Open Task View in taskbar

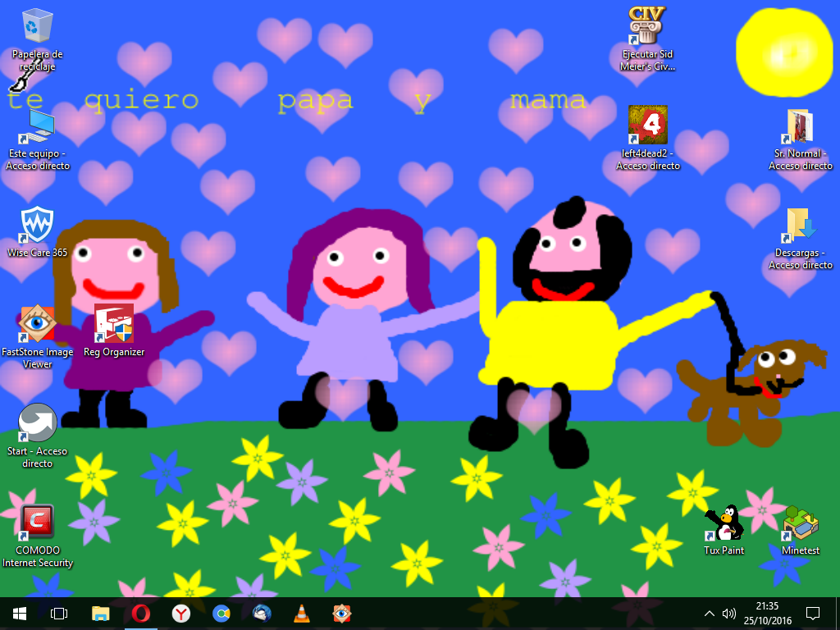(x=59, y=614)
